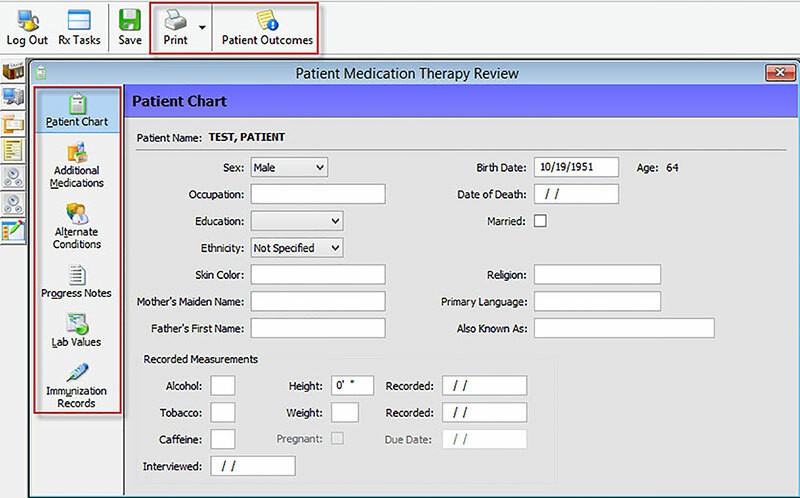Expand the Print dropdown arrow
800x498 pixels.
pos(203,26)
